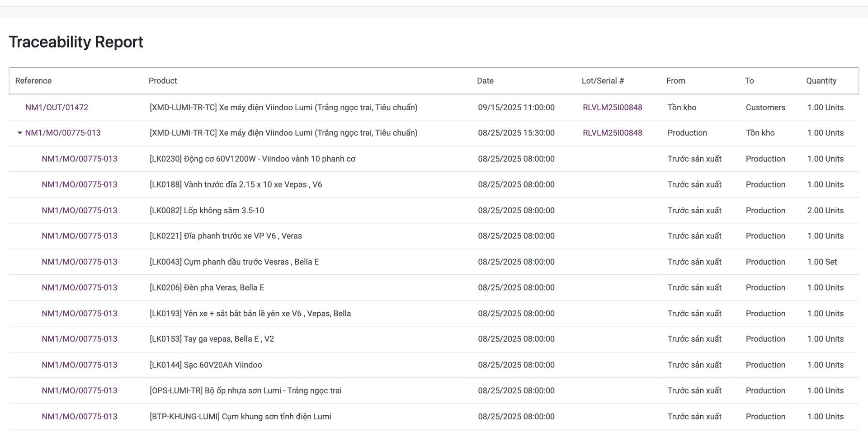The width and height of the screenshot is (868, 432).
Task: Open the NM1/OUT/01472 reference link
Action: [x=57, y=108]
